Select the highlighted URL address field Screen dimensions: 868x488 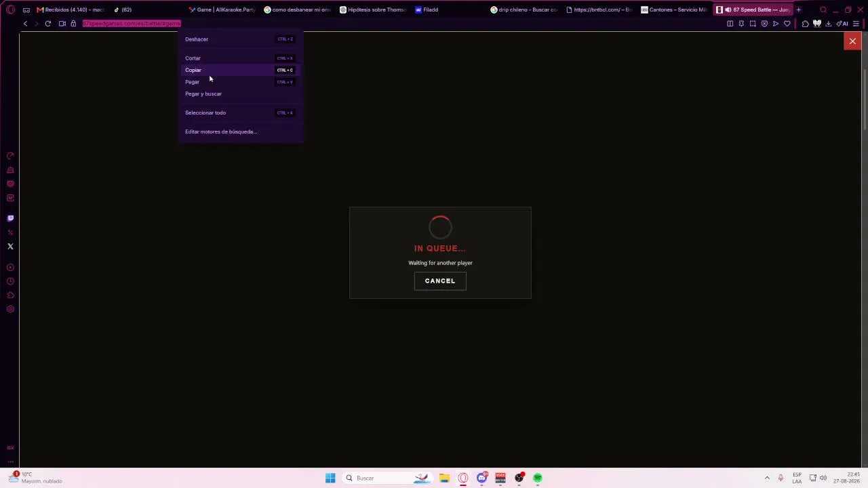[x=132, y=24]
